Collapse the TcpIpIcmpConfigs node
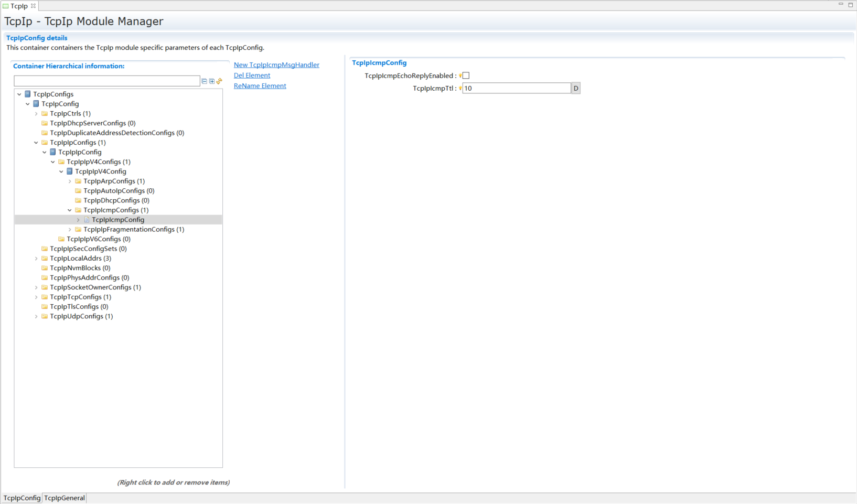Viewport: 857px width, 504px height. [70, 210]
